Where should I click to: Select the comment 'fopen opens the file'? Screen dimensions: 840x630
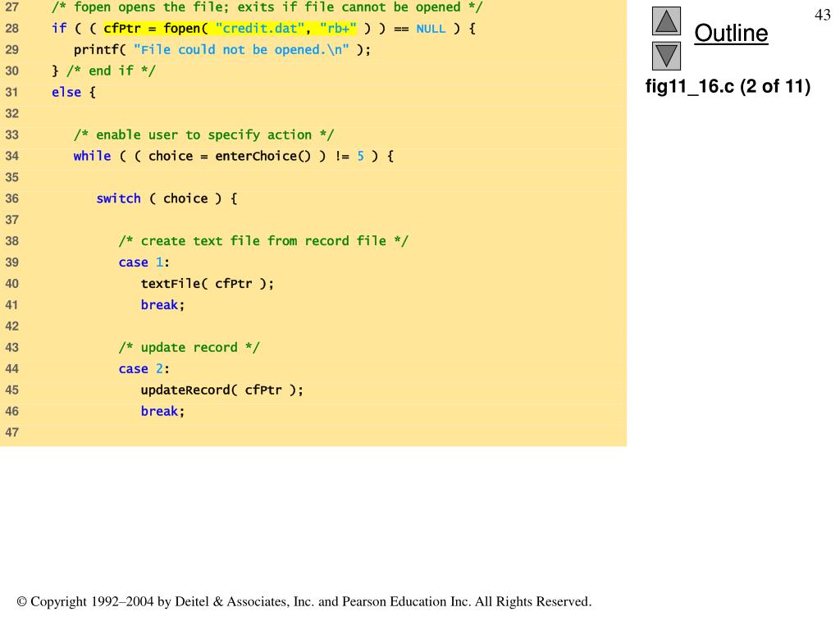click(267, 7)
